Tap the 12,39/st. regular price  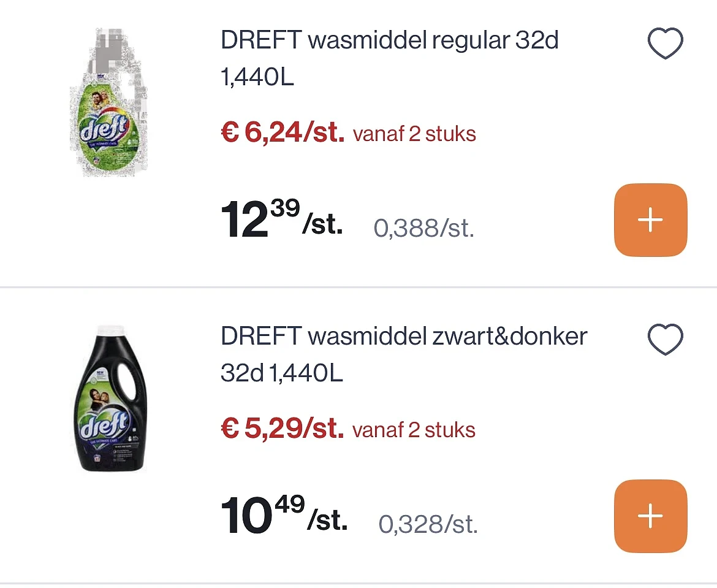[282, 219]
